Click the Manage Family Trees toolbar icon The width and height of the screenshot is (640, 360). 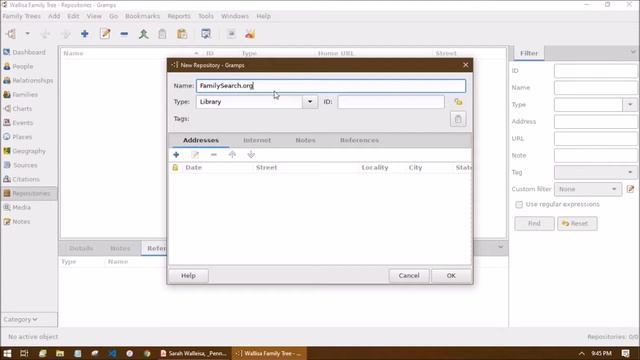11,34
